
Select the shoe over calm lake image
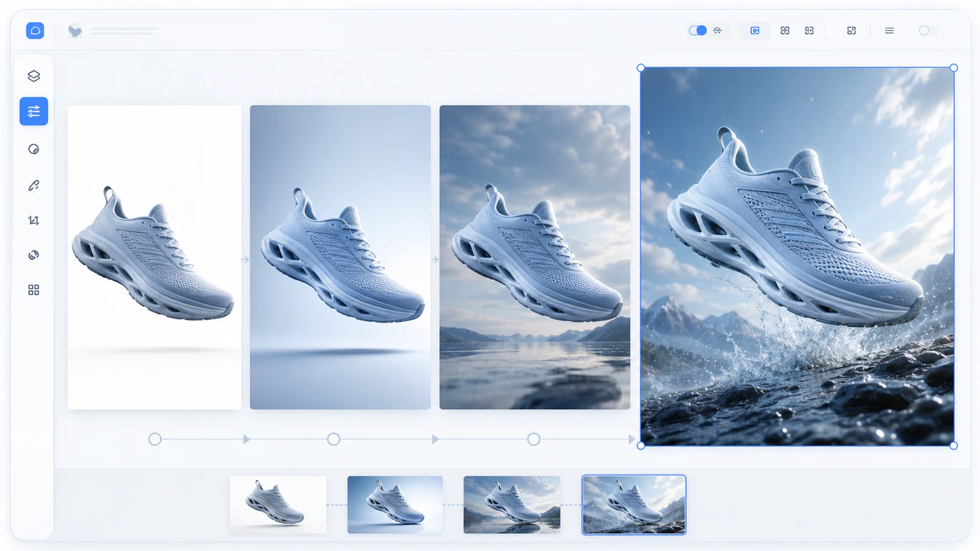[535, 257]
